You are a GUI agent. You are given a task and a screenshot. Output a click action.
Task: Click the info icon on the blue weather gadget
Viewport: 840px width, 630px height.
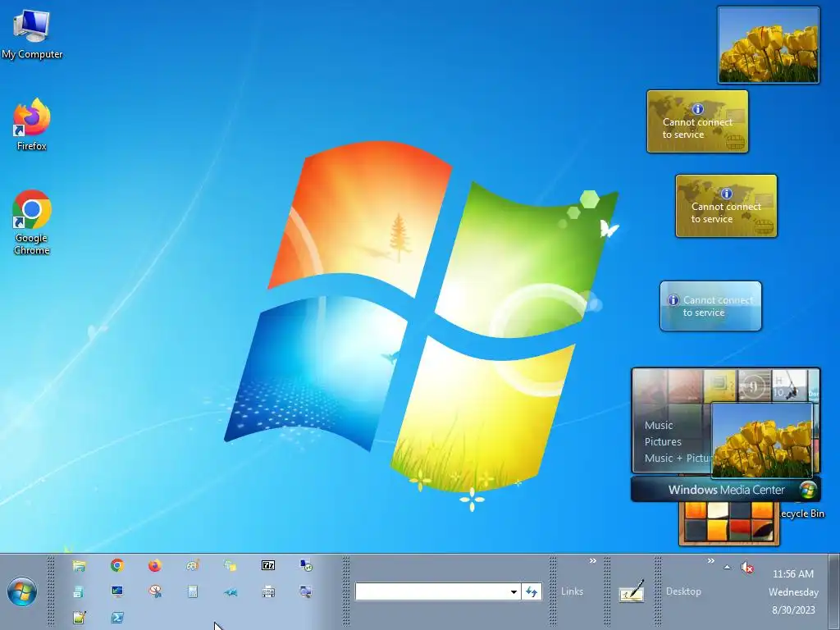[673, 300]
